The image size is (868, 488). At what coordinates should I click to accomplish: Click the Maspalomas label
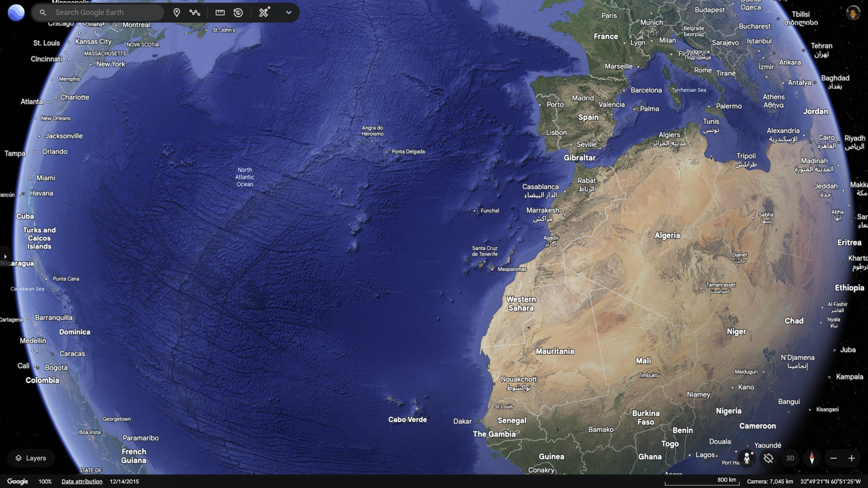coord(512,269)
